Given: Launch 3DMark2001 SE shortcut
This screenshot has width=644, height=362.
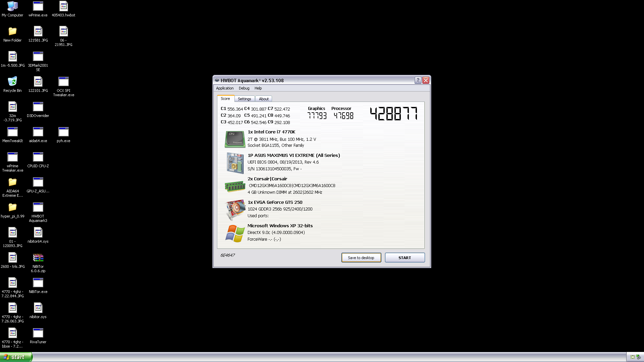Looking at the screenshot, I should pyautogui.click(x=38, y=61).
